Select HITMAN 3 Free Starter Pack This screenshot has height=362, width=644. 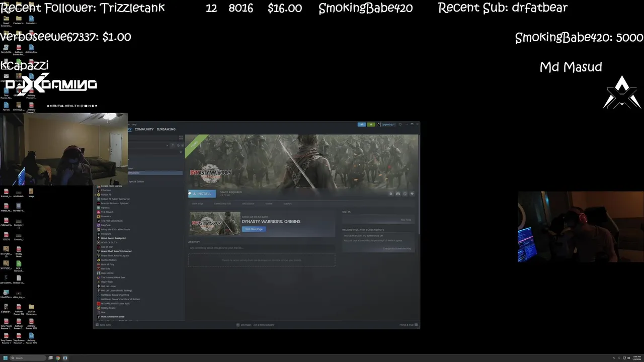pos(115,304)
